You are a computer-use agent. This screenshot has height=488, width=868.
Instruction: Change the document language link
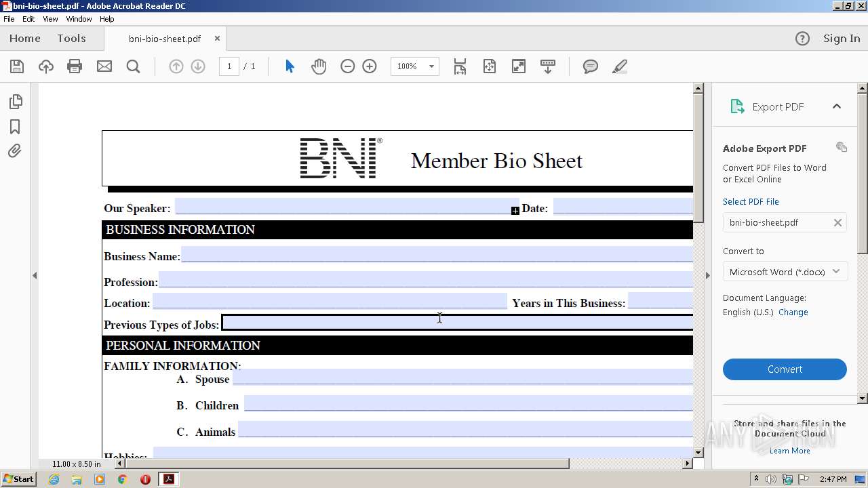793,312
